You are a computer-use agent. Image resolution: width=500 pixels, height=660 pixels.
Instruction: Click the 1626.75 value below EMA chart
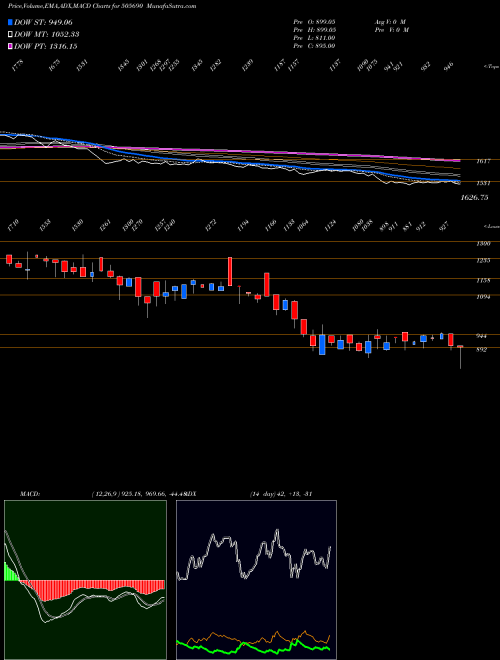(474, 197)
